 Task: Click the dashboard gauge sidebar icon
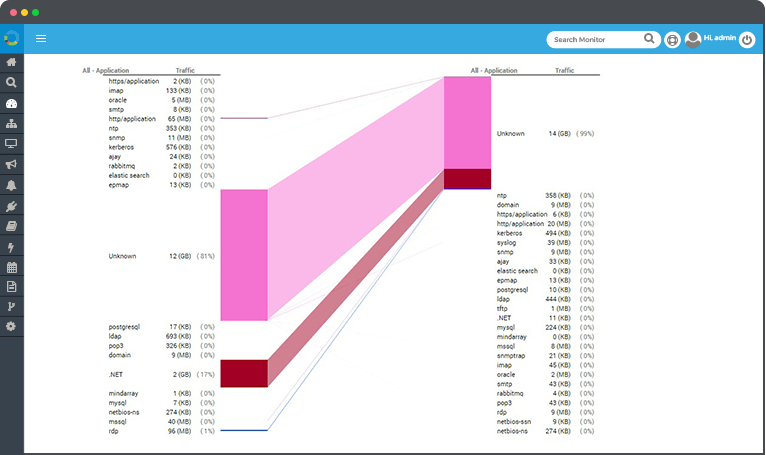(x=11, y=103)
